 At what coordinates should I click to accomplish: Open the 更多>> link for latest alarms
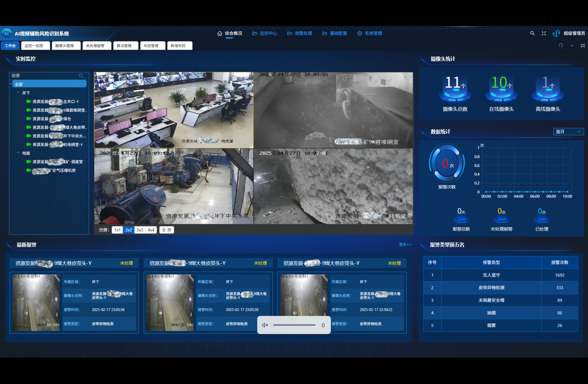405,245
